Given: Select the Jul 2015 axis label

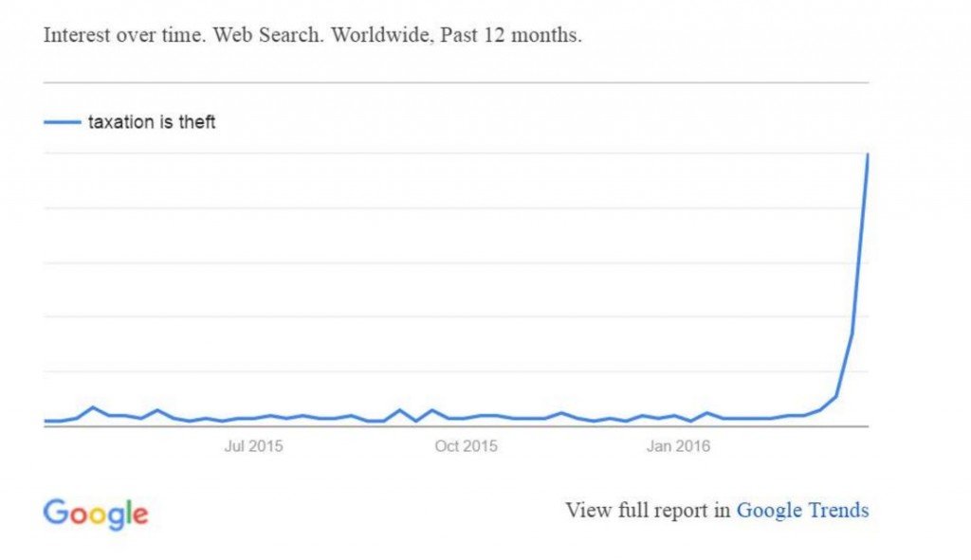Looking at the screenshot, I should pyautogui.click(x=253, y=446).
